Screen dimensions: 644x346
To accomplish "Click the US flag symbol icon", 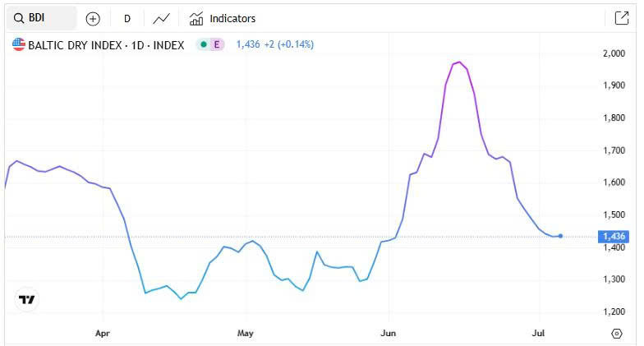I will (x=18, y=44).
